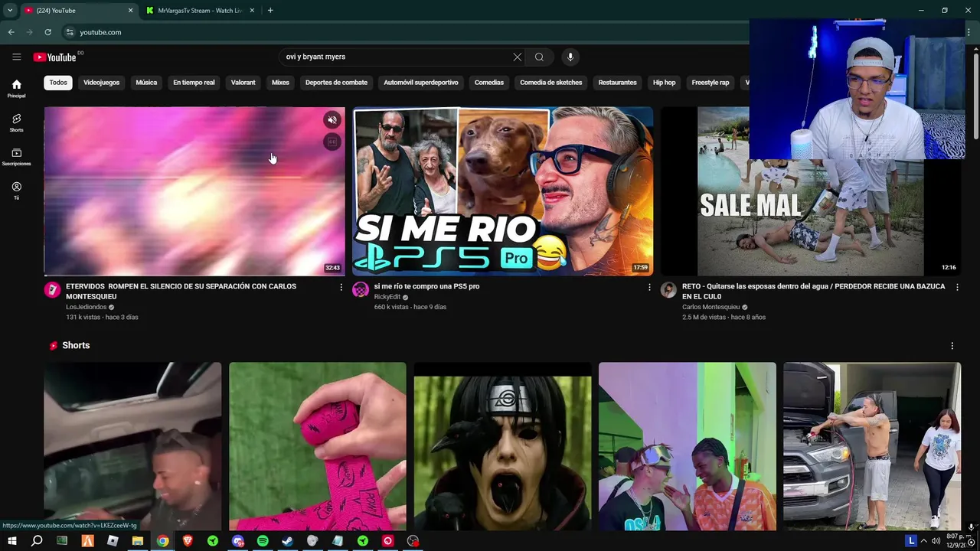Open Shorts from the sidebar
Image resolution: width=980 pixels, height=551 pixels.
16,122
